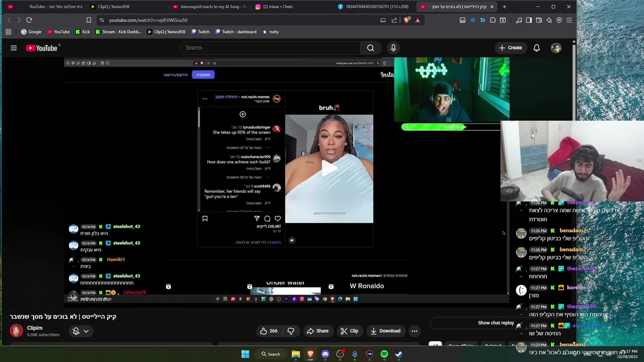Open the browser apps grid icon
Viewport: 644px width, 362px height.
[x=8, y=32]
